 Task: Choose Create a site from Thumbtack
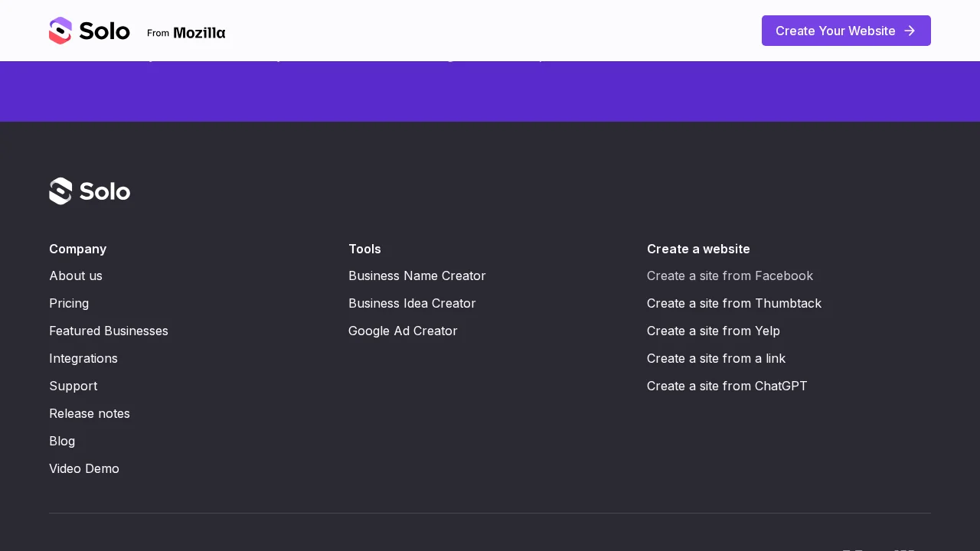[734, 303]
